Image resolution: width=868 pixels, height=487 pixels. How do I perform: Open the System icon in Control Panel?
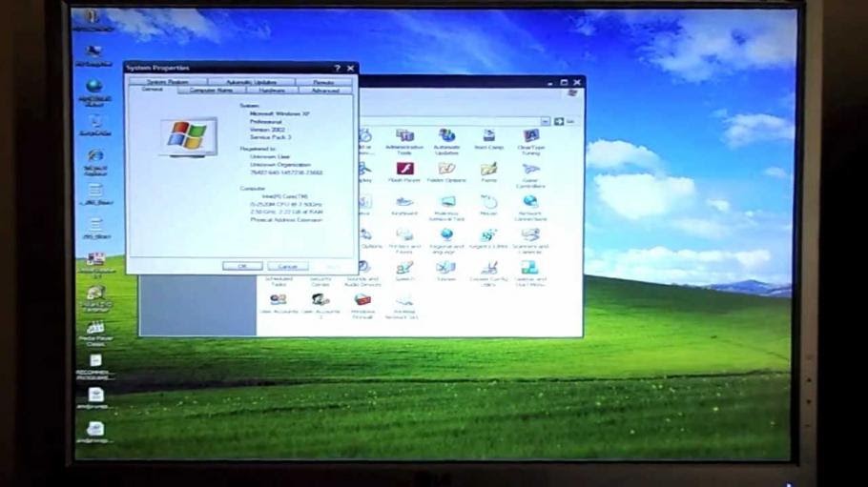[x=446, y=272]
